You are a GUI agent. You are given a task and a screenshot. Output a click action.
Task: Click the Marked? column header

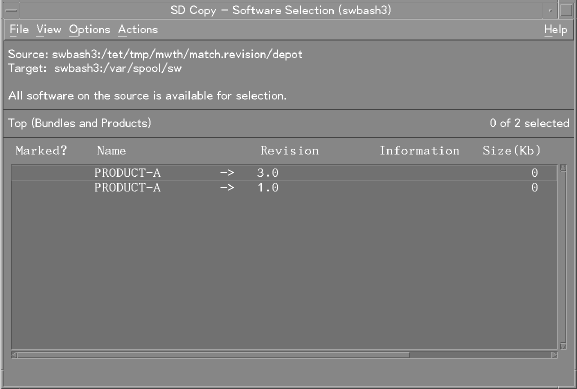[x=41, y=151]
